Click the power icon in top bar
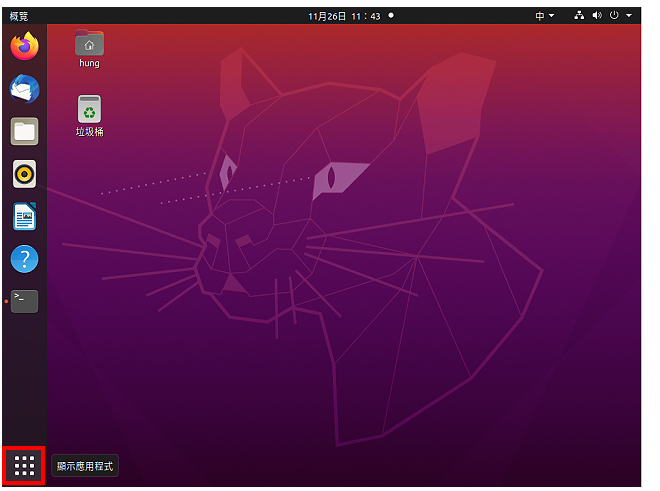 pos(614,16)
